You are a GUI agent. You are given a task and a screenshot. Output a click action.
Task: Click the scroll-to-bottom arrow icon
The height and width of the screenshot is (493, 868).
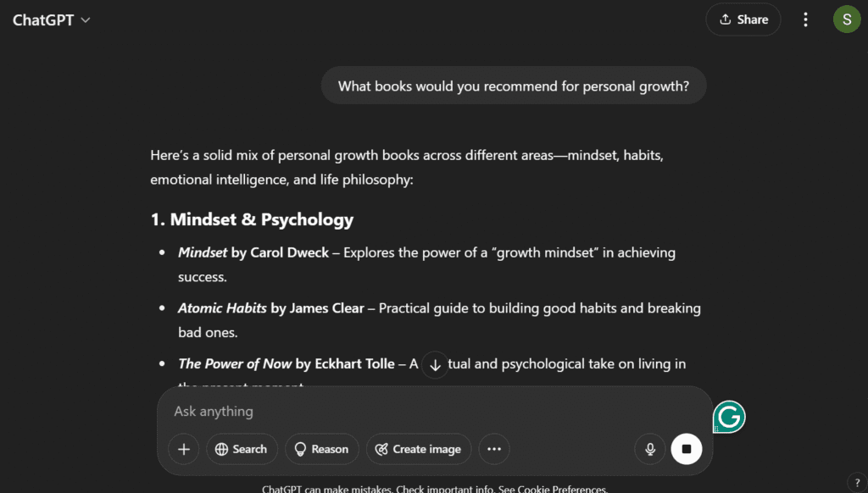pyautogui.click(x=435, y=365)
